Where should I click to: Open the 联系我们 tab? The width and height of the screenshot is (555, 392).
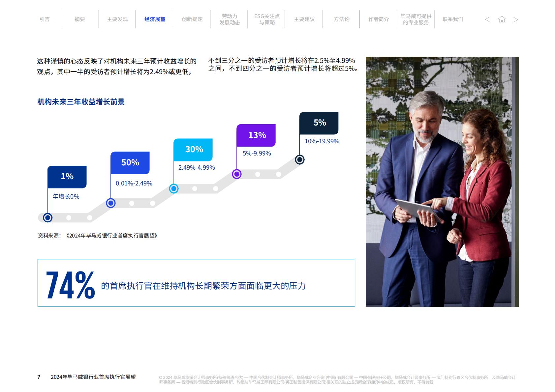tap(453, 19)
